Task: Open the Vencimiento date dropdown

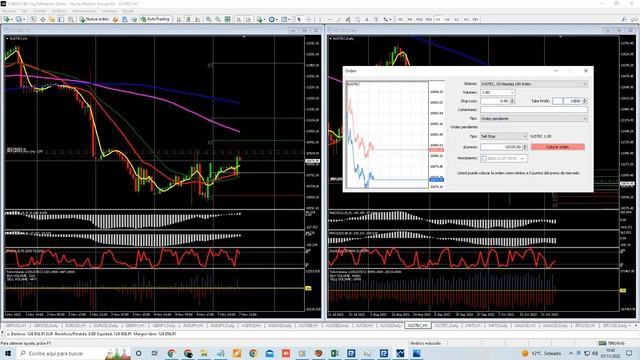Action: pyautogui.click(x=522, y=158)
